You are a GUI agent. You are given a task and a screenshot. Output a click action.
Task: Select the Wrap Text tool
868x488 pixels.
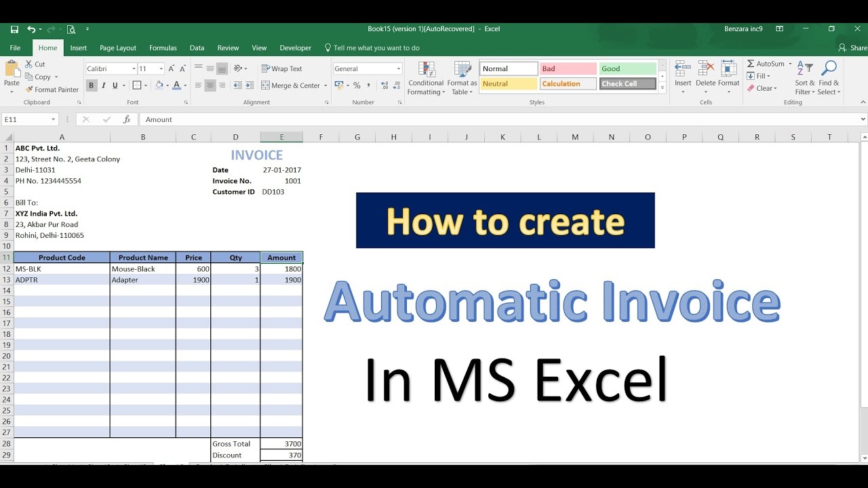pyautogui.click(x=282, y=68)
